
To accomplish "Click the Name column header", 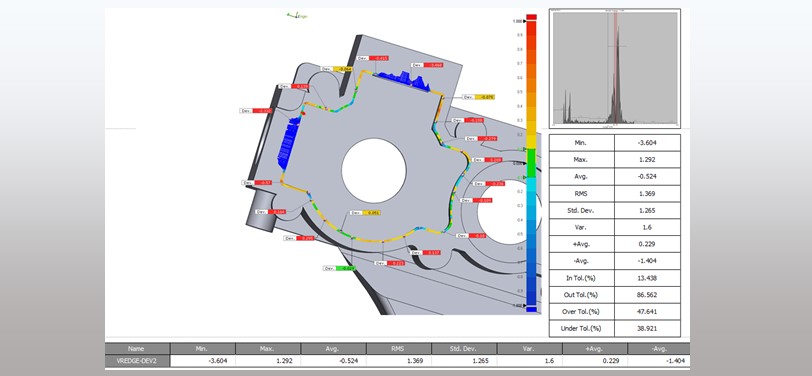I will pyautogui.click(x=137, y=349).
